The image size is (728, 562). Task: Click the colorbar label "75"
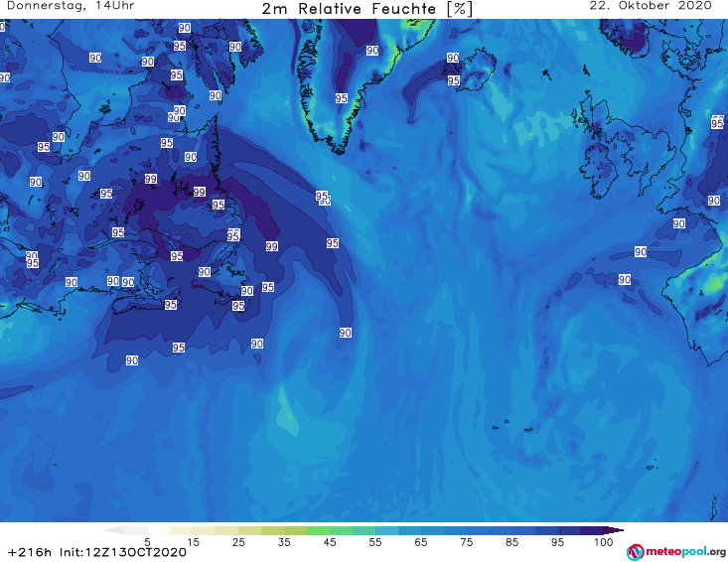(466, 542)
